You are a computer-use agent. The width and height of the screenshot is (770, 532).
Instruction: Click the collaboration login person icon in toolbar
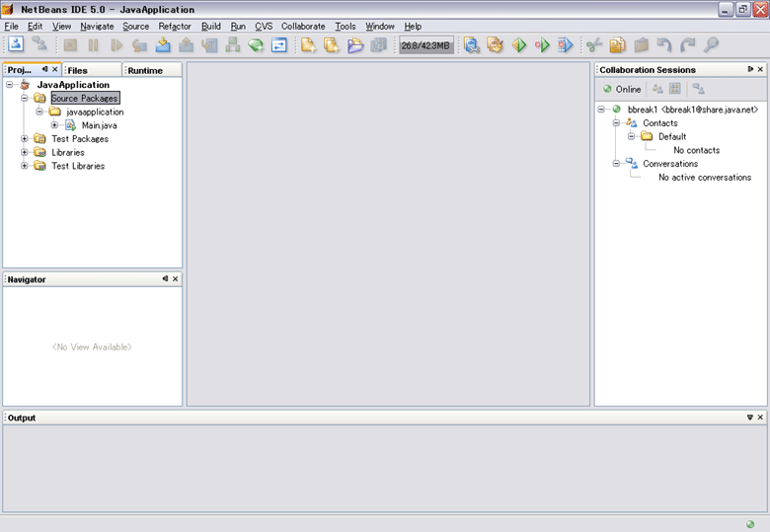pyautogui.click(x=16, y=44)
